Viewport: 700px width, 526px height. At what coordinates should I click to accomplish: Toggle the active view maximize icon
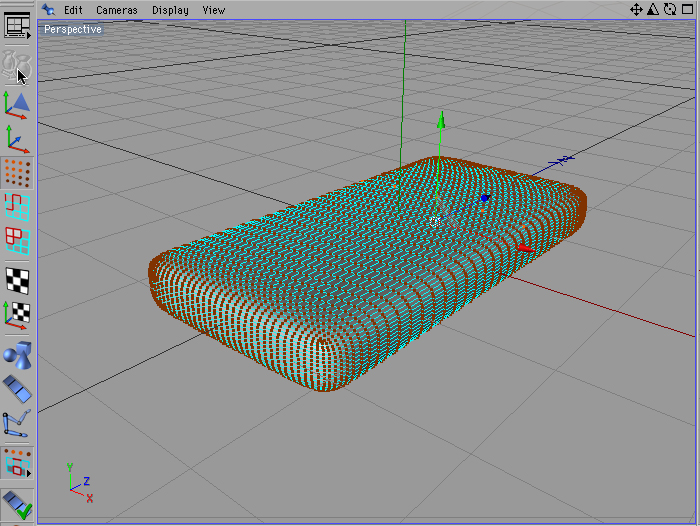click(688, 9)
